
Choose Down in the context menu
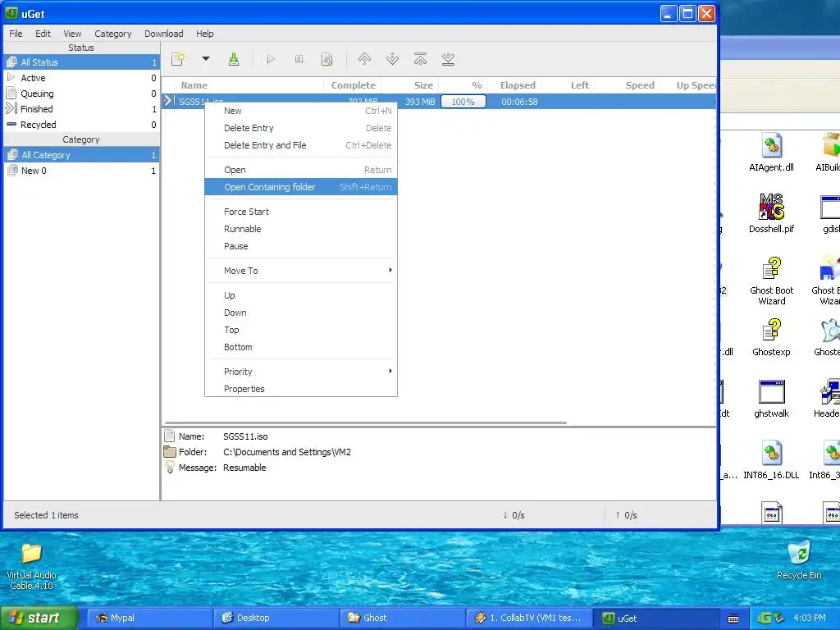coord(301,313)
